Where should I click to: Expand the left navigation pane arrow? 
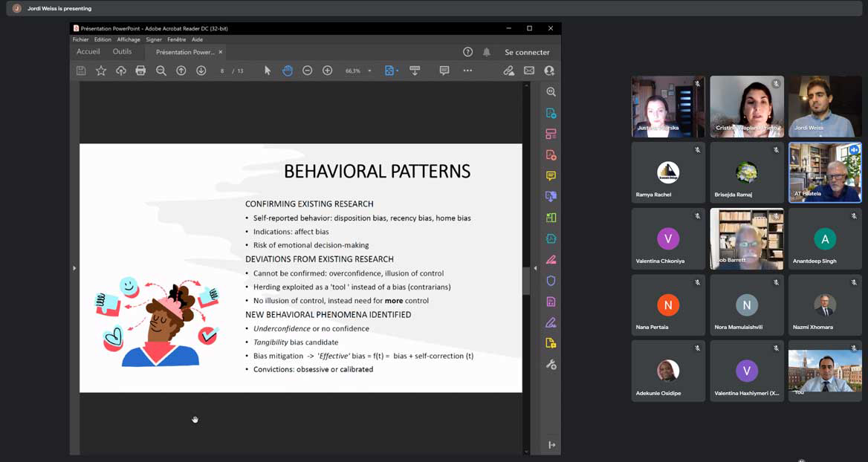point(74,268)
